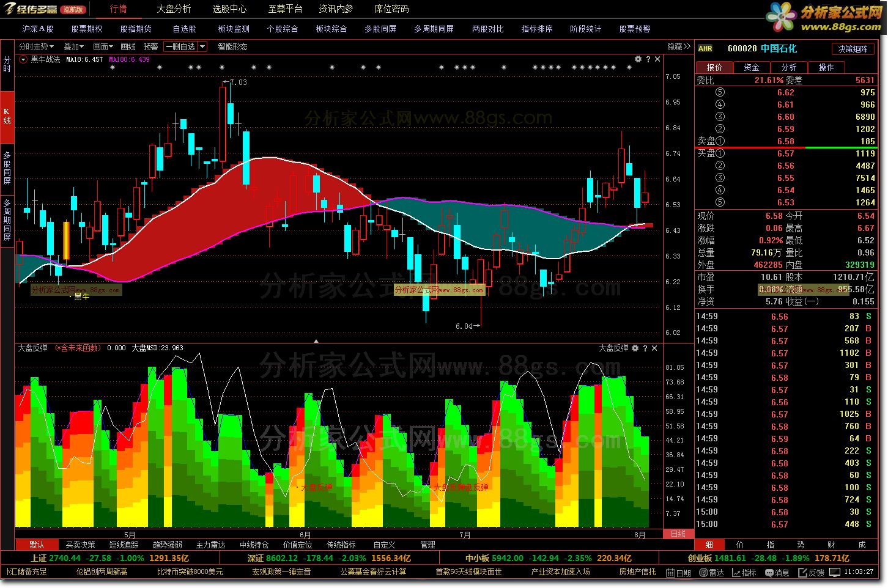
Task: Switch to the 资金 tab
Action: click(x=752, y=67)
